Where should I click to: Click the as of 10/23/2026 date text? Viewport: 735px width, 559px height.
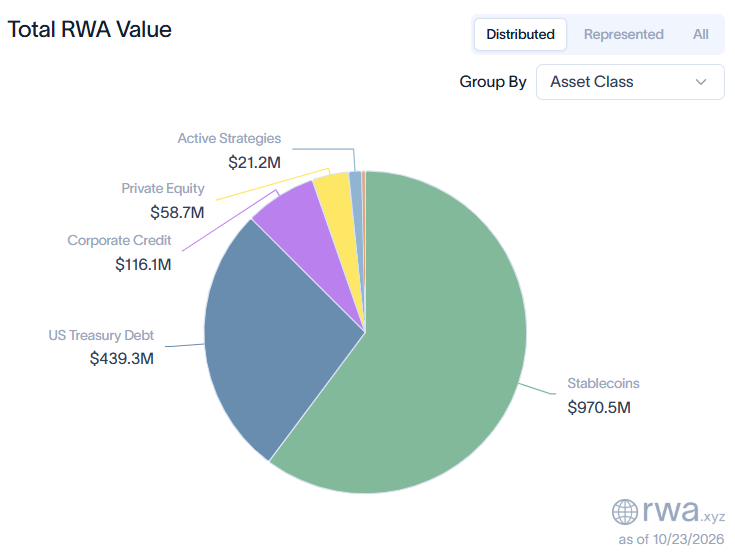[671, 539]
